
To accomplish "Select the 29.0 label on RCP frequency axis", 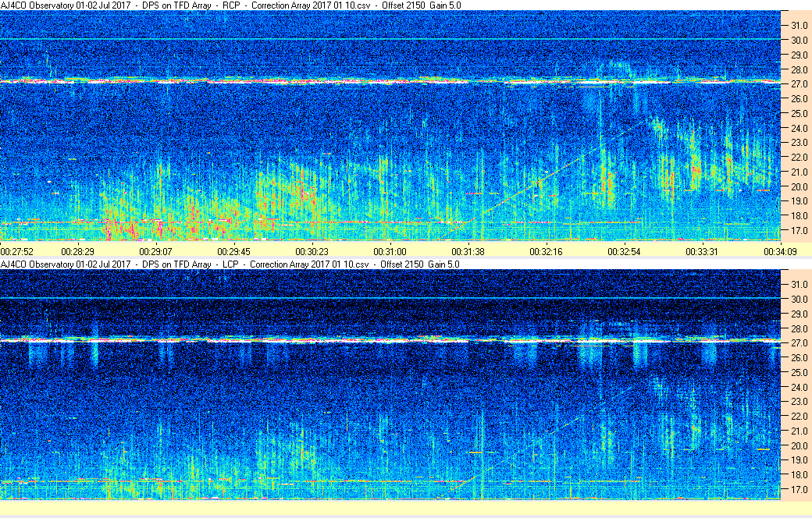I will 799,55.
